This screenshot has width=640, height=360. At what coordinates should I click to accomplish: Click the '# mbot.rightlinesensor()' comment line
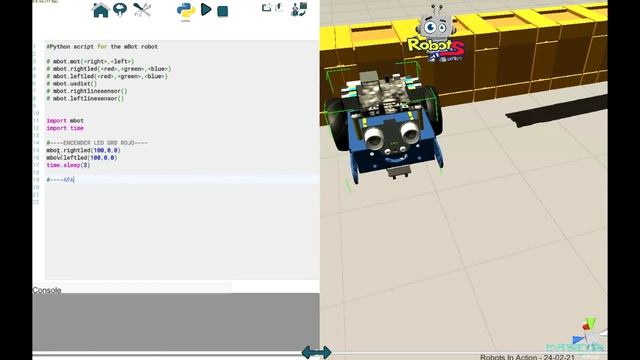pos(87,91)
